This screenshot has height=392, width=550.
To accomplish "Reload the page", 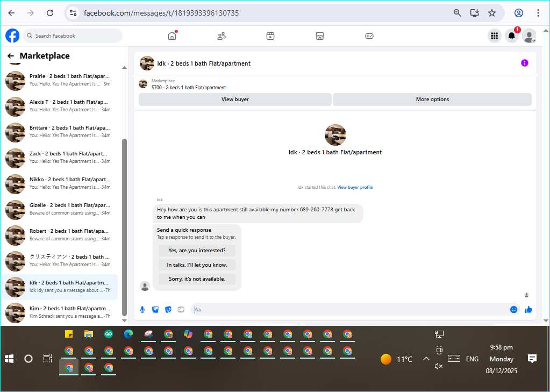I will tap(50, 13).
